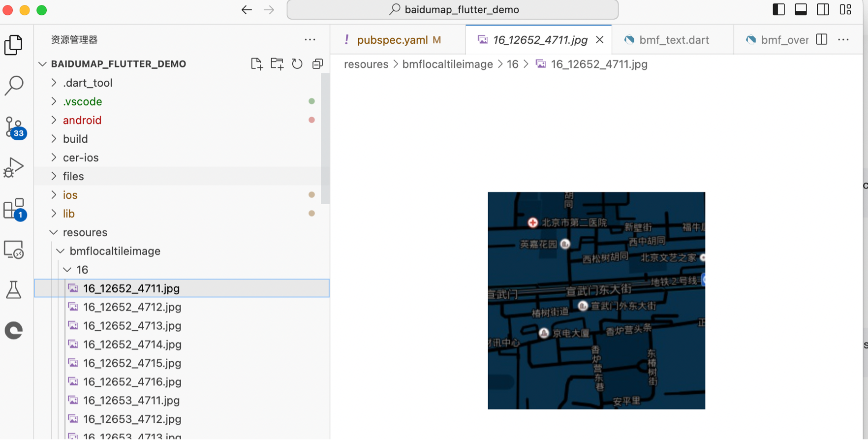Click New Folder icon in explorer header
Image resolution: width=868 pixels, height=440 pixels.
277,64
